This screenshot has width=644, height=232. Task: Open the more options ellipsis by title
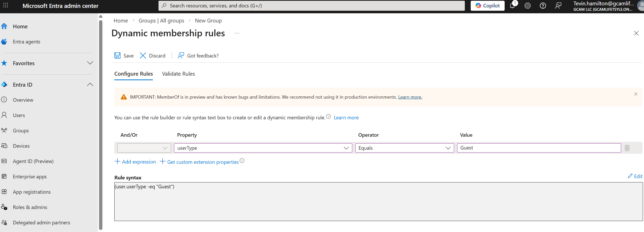point(237,33)
